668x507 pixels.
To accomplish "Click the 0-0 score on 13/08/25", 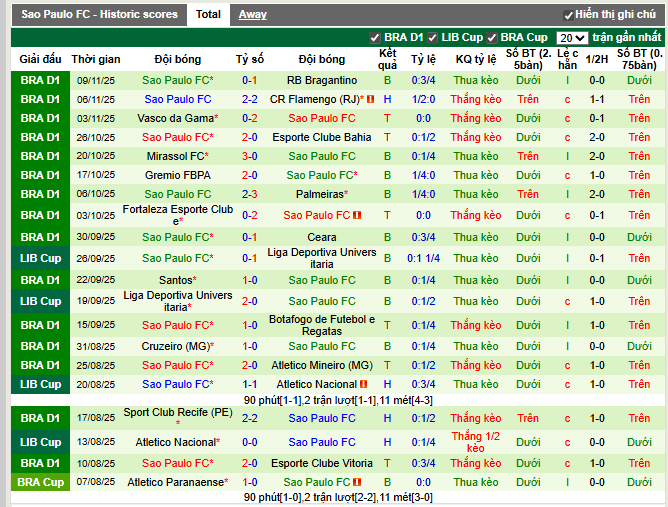I will [x=249, y=442].
